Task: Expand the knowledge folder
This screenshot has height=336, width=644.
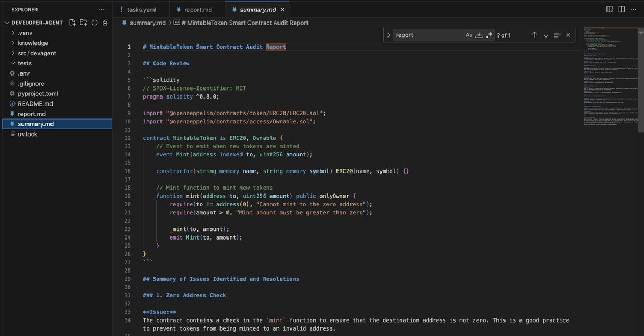Action: pos(56,43)
